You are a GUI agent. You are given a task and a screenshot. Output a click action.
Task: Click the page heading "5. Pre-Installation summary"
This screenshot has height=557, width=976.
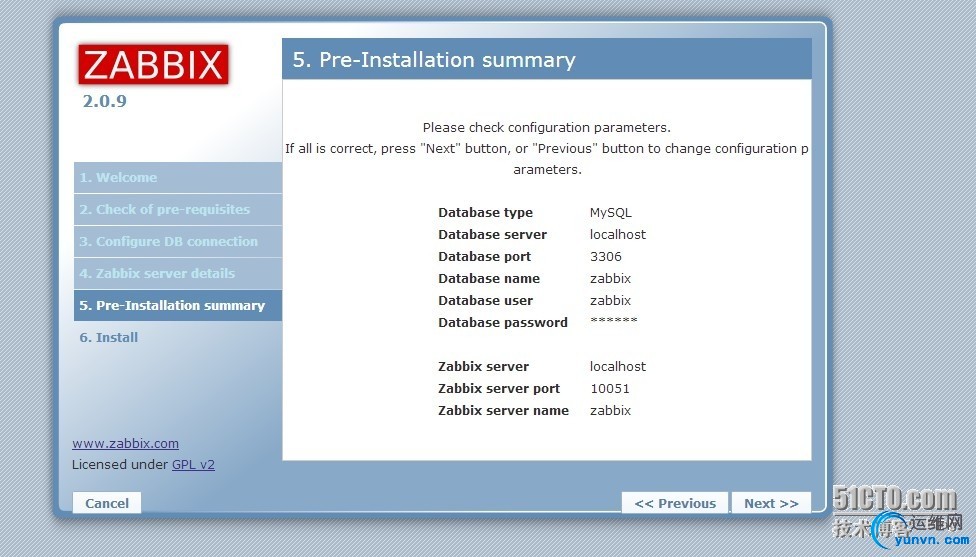(x=434, y=60)
